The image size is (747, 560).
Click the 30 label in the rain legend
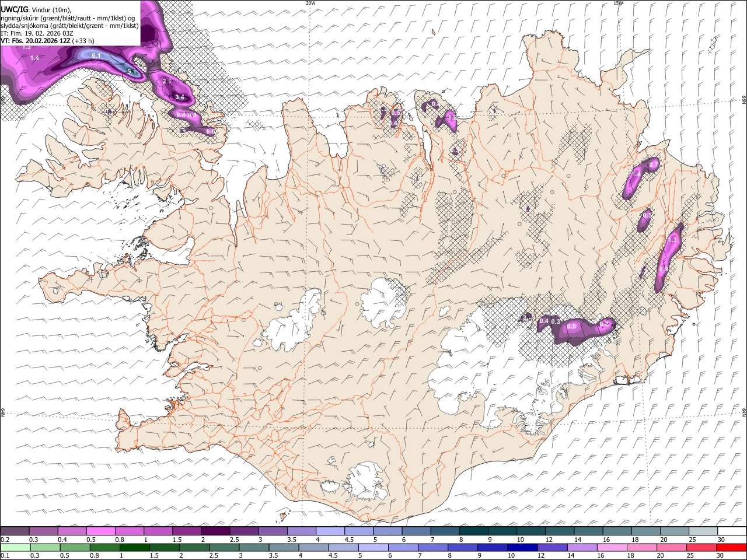[x=721, y=556]
